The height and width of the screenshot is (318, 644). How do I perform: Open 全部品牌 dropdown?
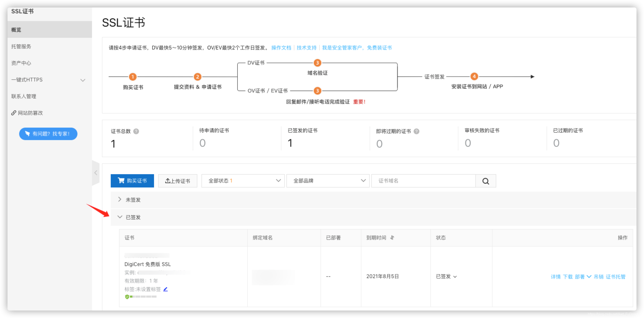coord(328,181)
